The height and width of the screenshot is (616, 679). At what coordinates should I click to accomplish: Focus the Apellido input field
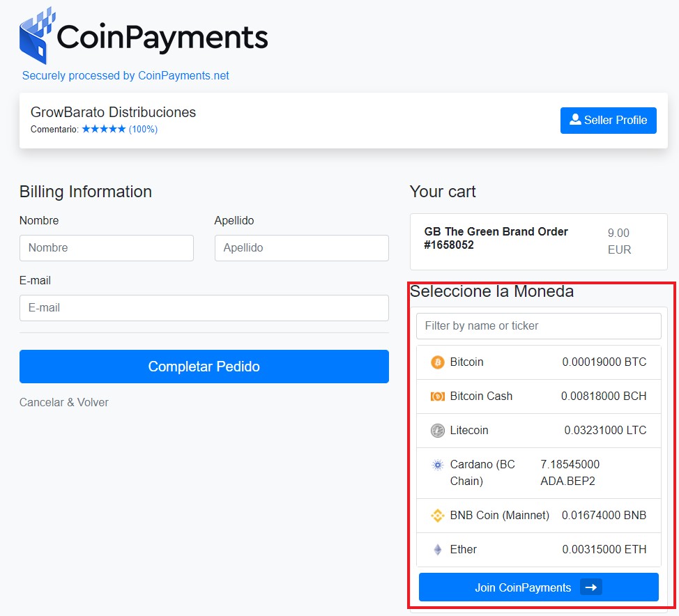click(x=301, y=247)
